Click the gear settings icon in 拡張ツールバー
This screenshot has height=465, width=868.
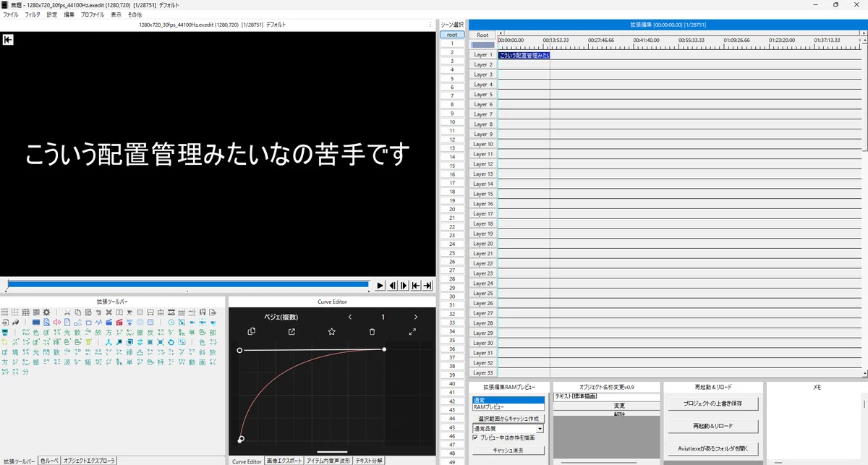pos(46,312)
